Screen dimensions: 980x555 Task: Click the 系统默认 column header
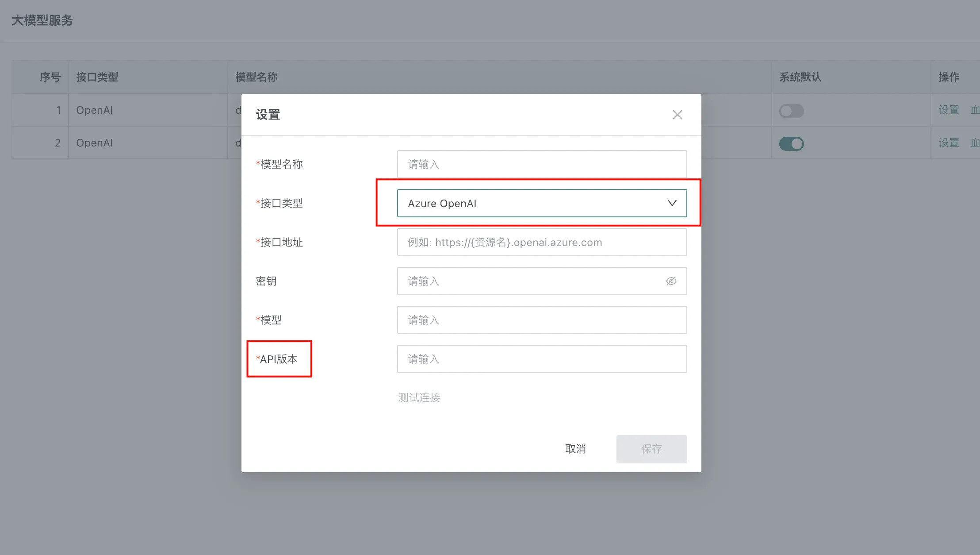(800, 77)
